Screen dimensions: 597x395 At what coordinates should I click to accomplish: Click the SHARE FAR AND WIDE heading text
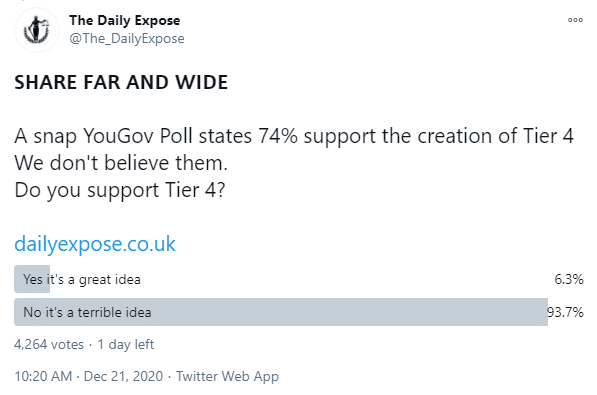[x=121, y=82]
